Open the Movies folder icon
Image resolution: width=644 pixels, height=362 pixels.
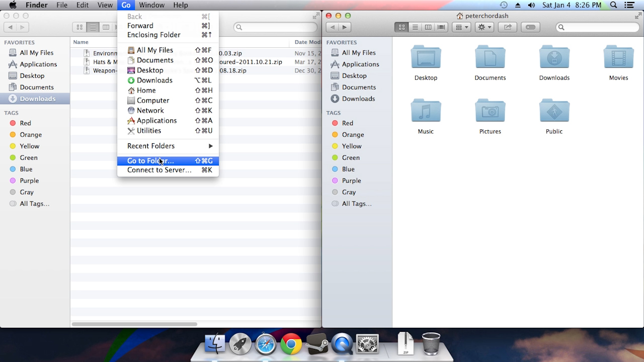tap(618, 57)
